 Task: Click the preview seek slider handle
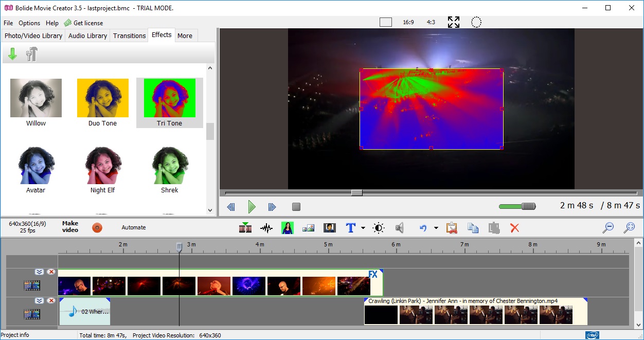click(x=356, y=193)
